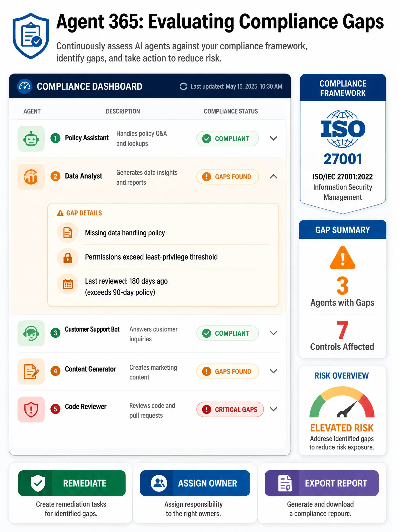Click the risk overview gauge dial

(x=342, y=402)
